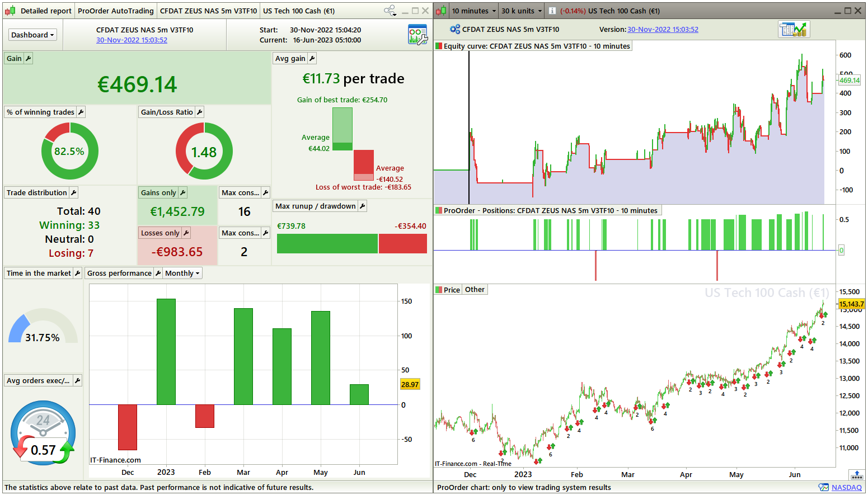868x495 pixels.
Task: Click the -€354.40 max drawdown value
Action: point(410,226)
